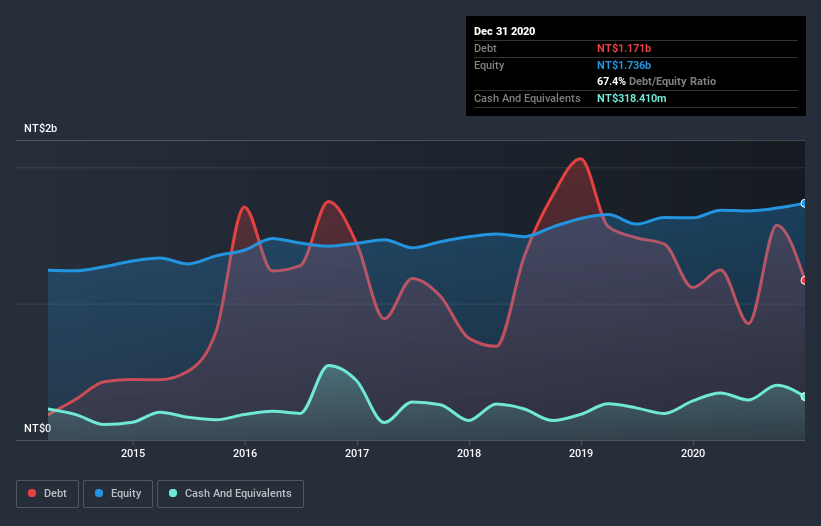Screen dimensions: 821x526
Task: Click the red Debt endpoint marker
Action: click(804, 281)
